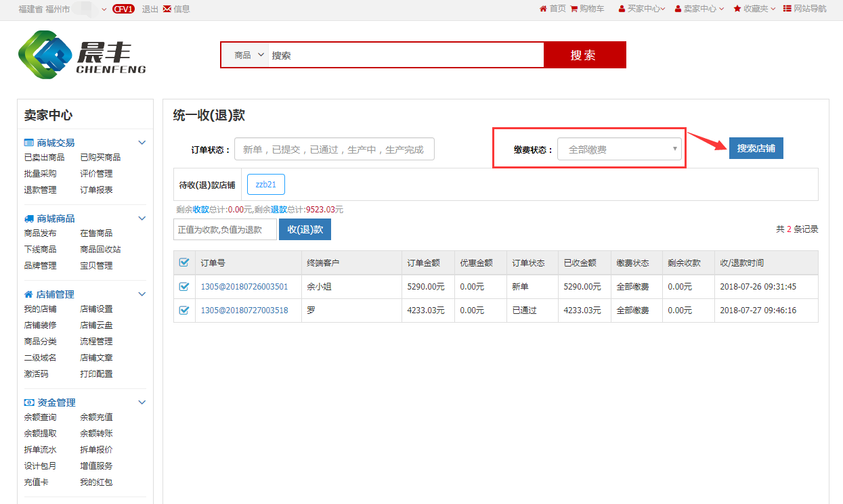Click the refund amount input field

click(x=225, y=229)
